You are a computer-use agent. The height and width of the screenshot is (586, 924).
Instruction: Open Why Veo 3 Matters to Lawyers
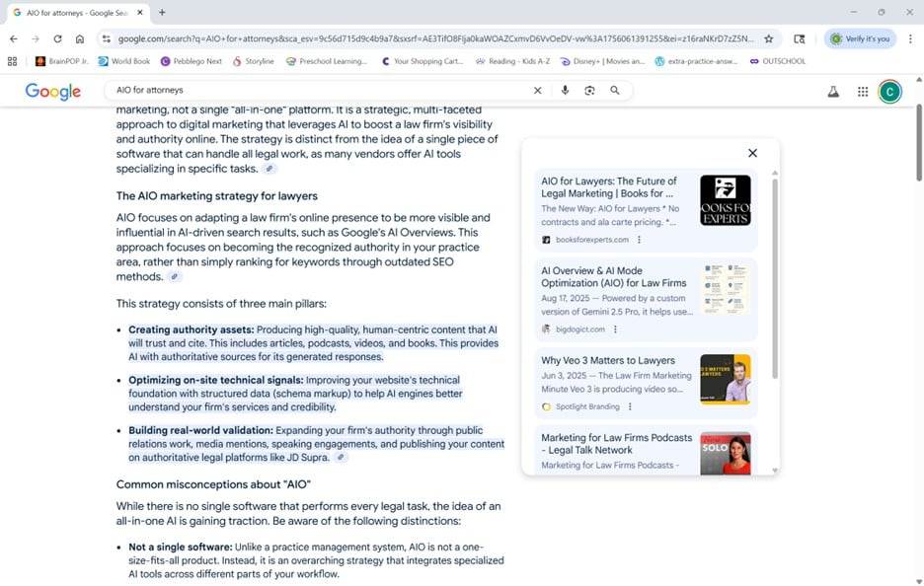pos(607,360)
